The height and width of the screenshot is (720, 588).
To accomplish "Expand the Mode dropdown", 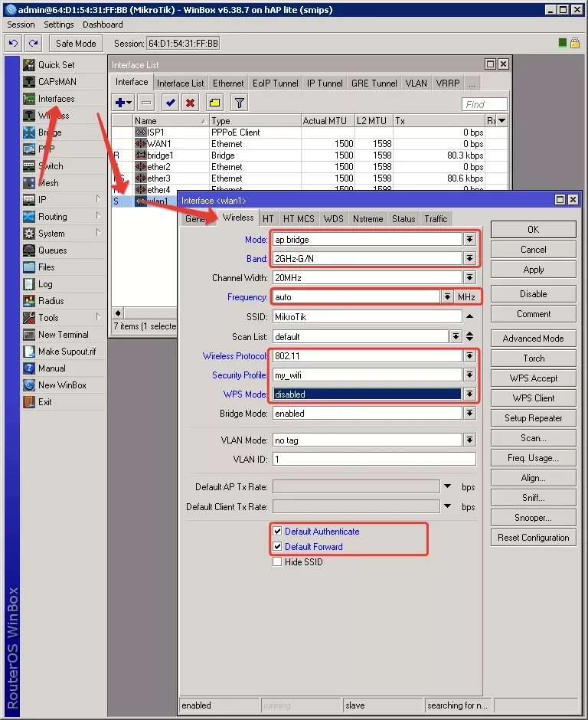I will pos(469,239).
